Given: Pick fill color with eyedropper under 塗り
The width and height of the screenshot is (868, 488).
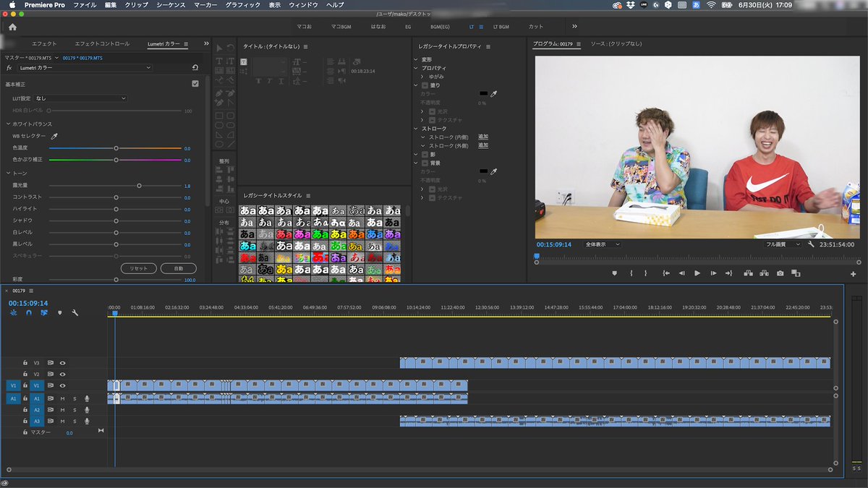Looking at the screenshot, I should click(x=495, y=94).
